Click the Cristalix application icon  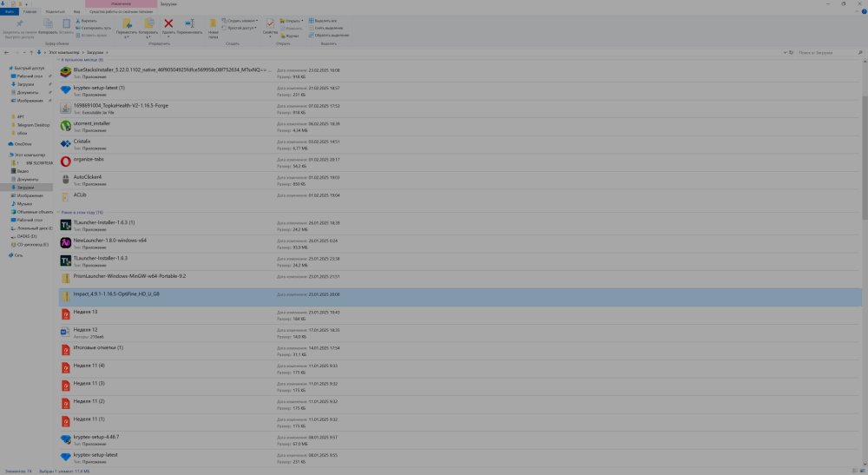(x=65, y=144)
